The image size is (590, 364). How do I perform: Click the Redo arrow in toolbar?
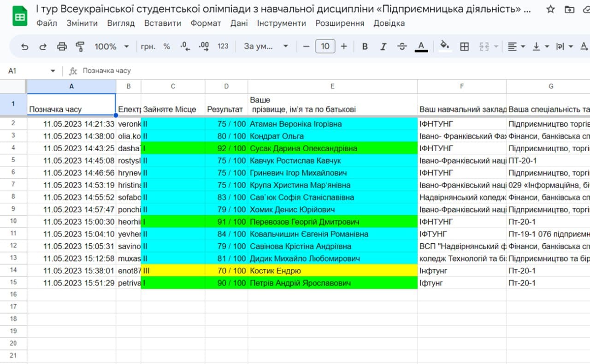[43, 46]
